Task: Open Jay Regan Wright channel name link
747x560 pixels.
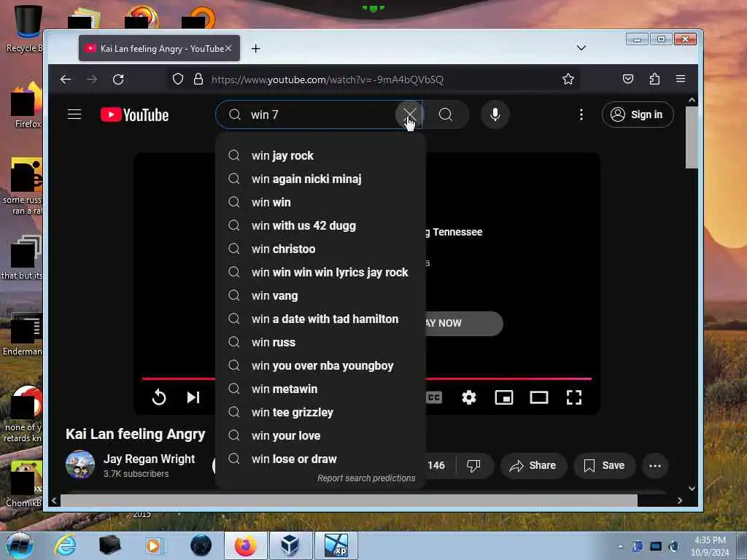Action: (149, 459)
